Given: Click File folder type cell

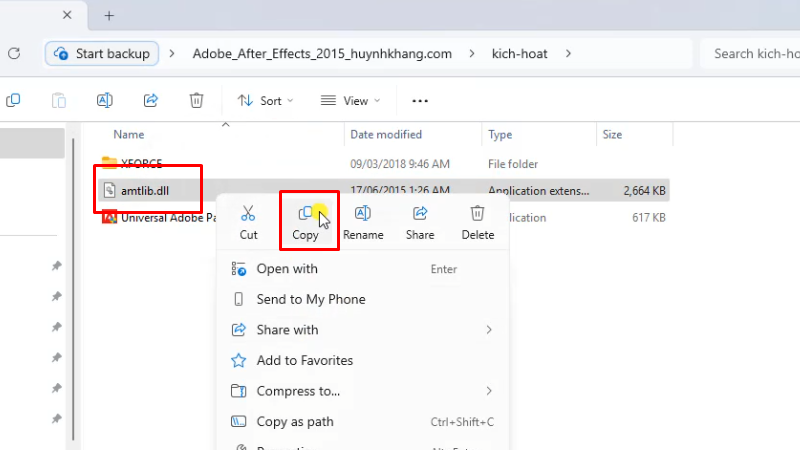Looking at the screenshot, I should point(513,164).
